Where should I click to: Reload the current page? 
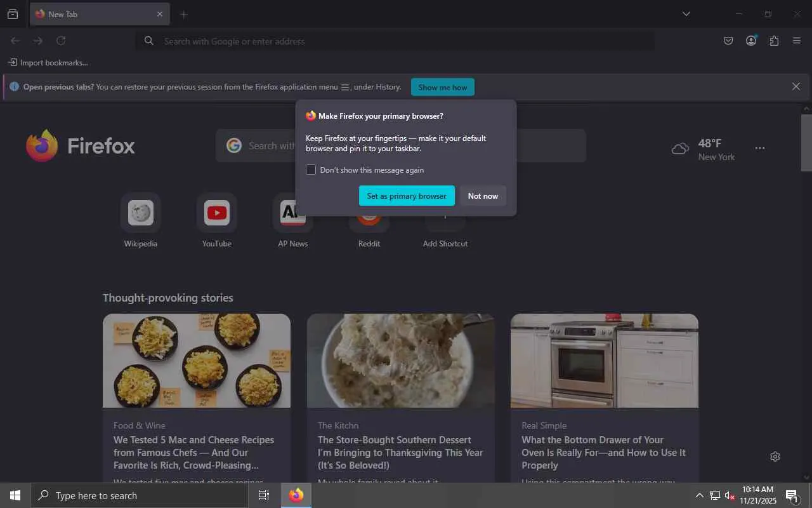coord(61,41)
